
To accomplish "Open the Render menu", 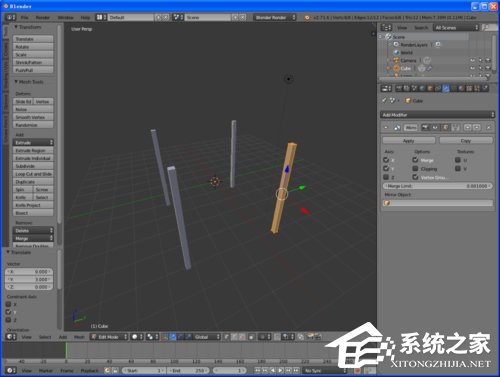I will click(42, 17).
